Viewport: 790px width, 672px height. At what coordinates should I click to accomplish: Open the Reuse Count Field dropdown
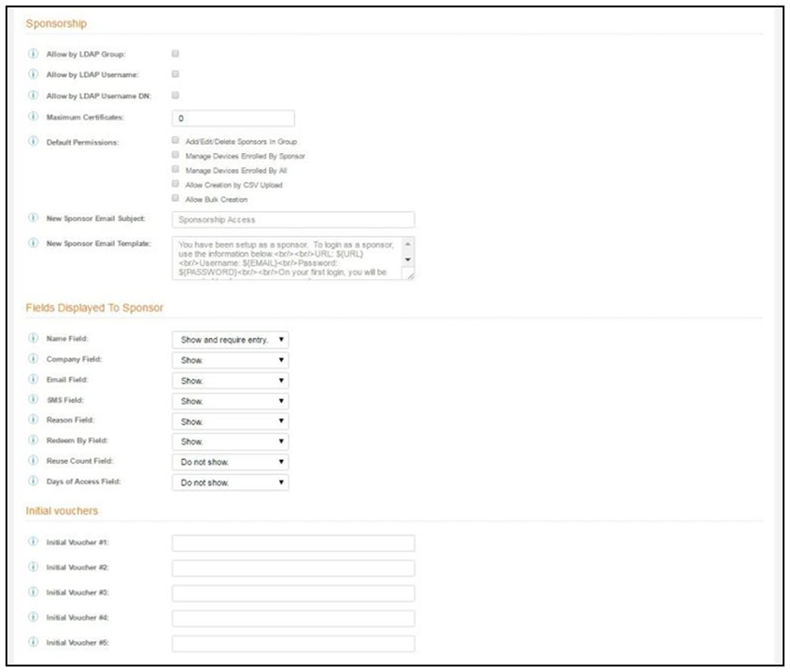[x=231, y=462]
